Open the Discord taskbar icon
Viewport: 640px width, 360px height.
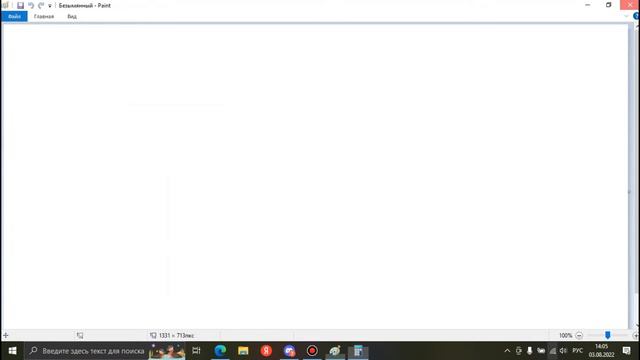(x=289, y=351)
